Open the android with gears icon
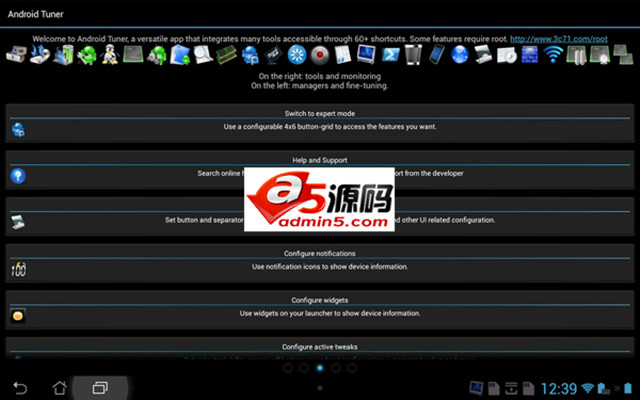Image resolution: width=640 pixels, height=400 pixels. [x=157, y=55]
